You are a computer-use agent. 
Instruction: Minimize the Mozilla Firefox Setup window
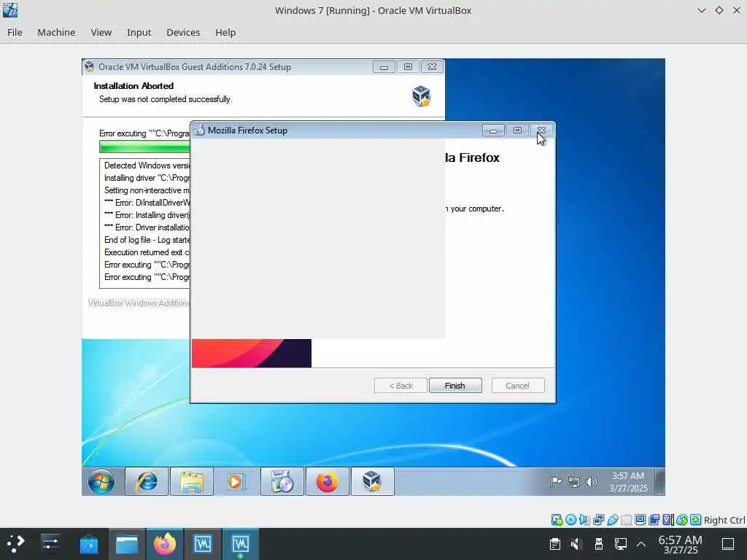coord(493,130)
